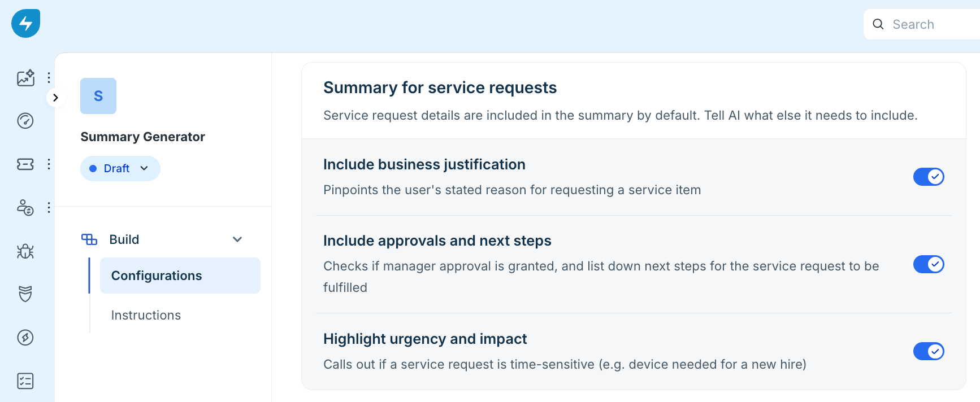The image size is (980, 402).
Task: Disable Include business justification toggle
Action: (x=929, y=177)
